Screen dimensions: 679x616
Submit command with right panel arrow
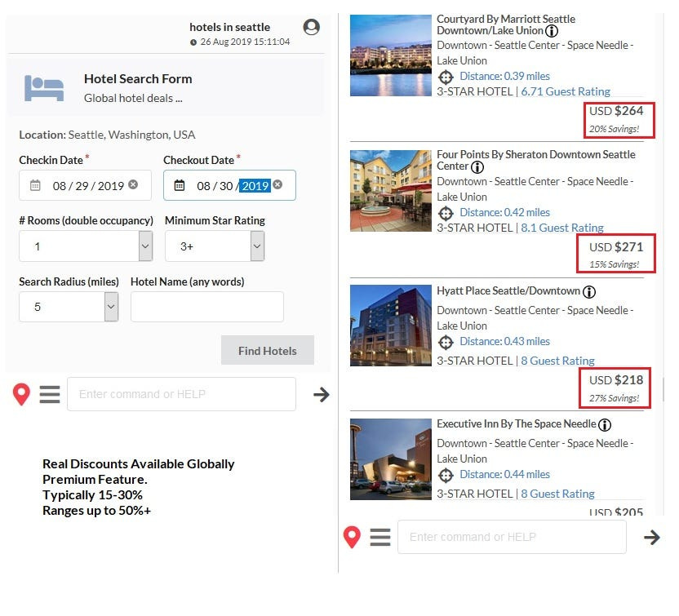point(652,537)
